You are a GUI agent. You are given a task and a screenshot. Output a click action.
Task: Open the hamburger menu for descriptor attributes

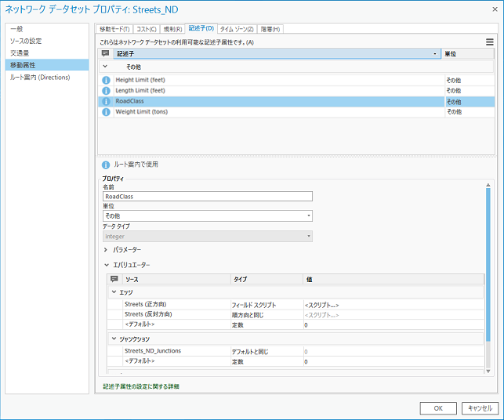(x=490, y=42)
